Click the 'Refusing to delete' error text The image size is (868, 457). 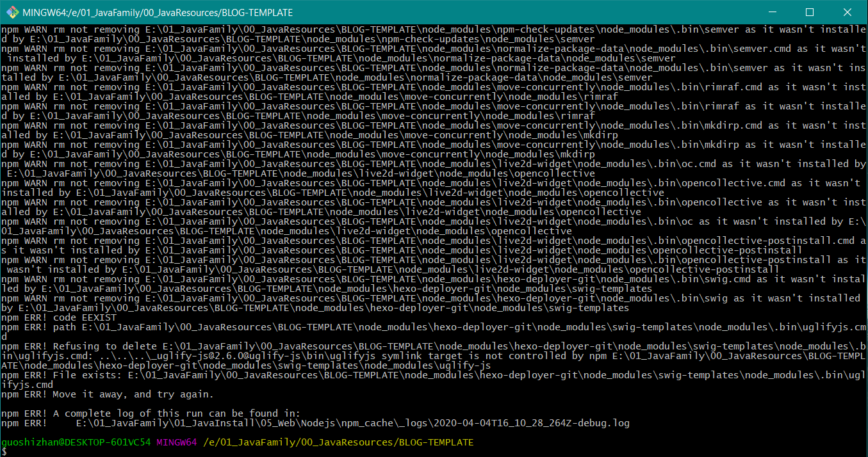[x=96, y=346]
